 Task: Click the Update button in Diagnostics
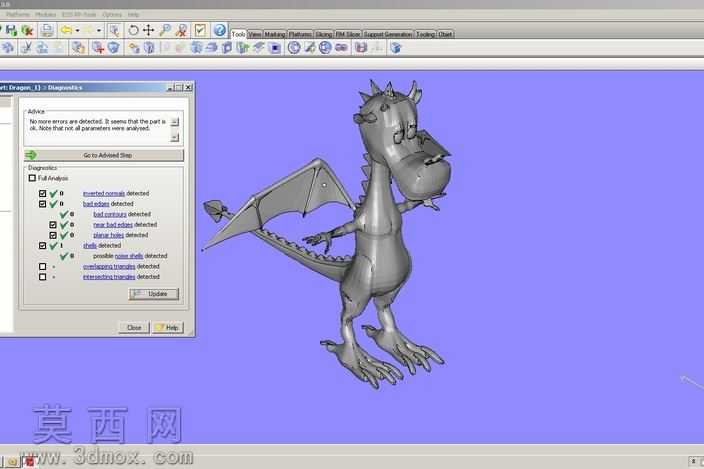(154, 294)
